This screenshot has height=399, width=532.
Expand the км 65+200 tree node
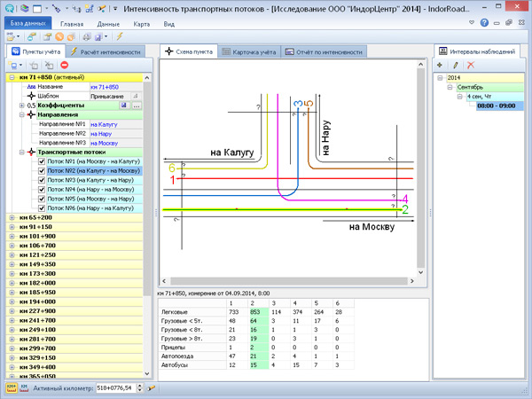[x=11, y=217]
